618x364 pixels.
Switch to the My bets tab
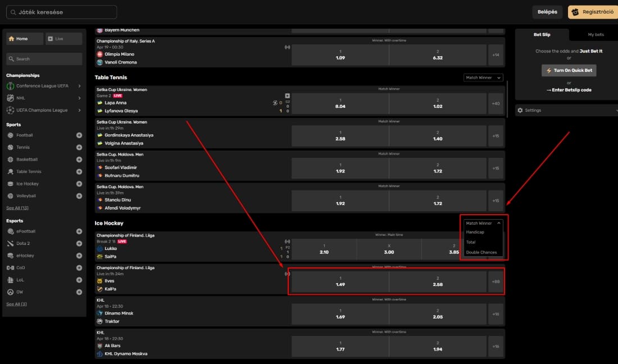(596, 35)
